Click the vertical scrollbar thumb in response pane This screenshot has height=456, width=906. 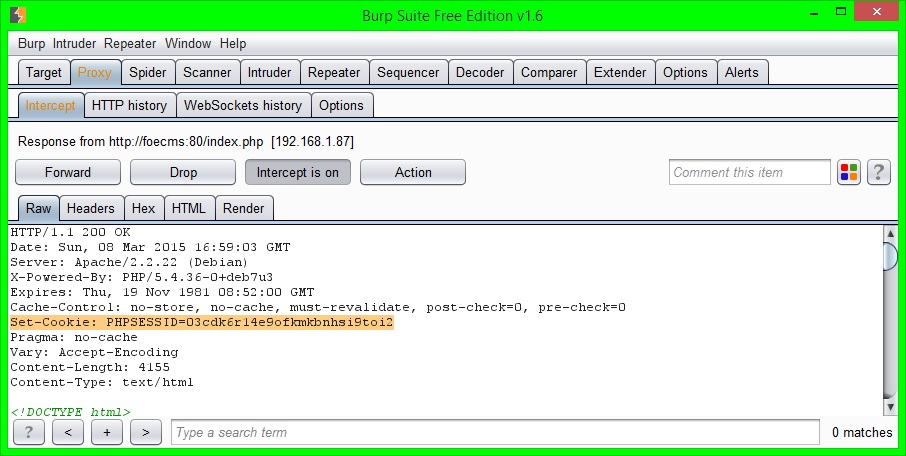(890, 256)
